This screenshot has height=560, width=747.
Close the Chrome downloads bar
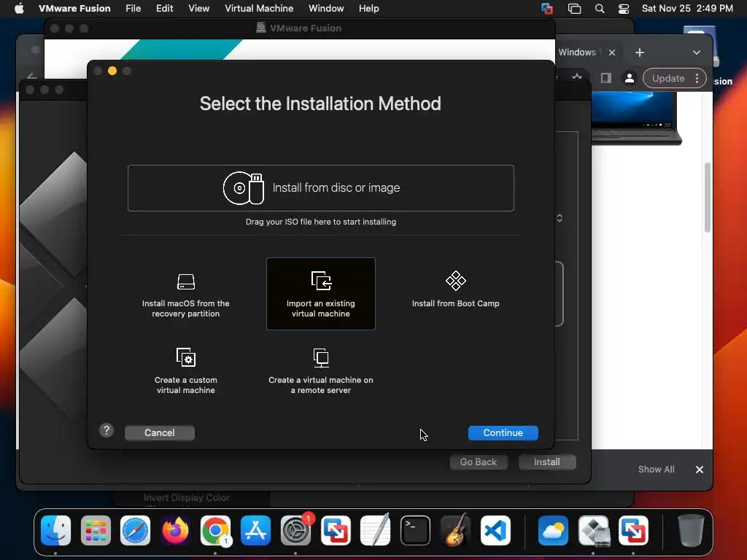pos(700,470)
